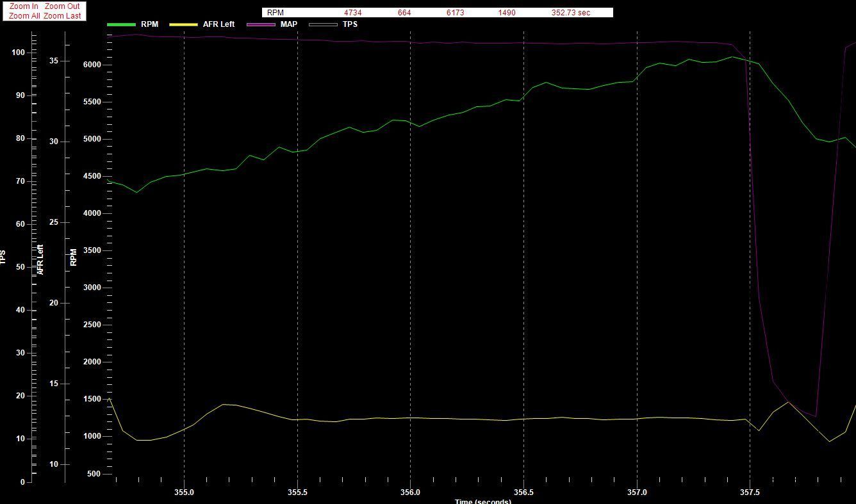This screenshot has width=856, height=504.
Task: Click the 356.0 time axis label
Action: 410,492
